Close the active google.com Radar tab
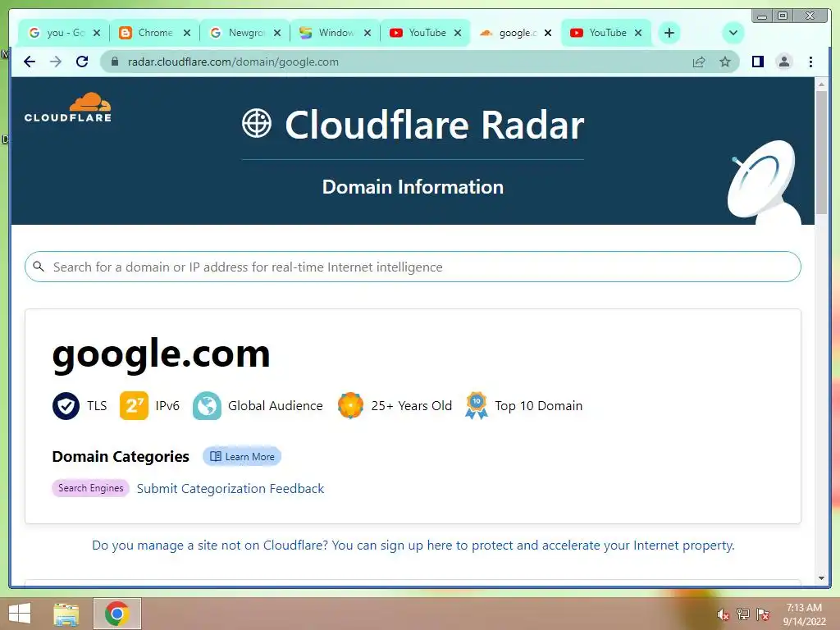 pos(547,33)
